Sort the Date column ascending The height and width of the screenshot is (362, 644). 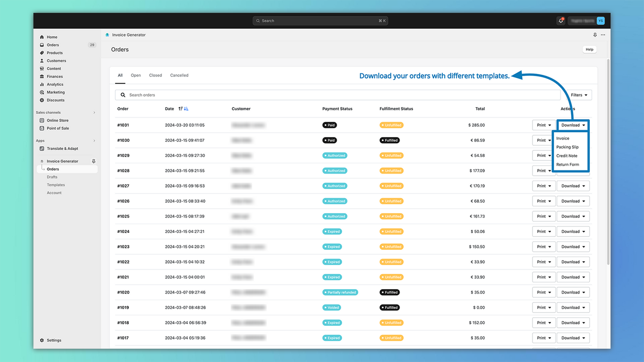(181, 109)
